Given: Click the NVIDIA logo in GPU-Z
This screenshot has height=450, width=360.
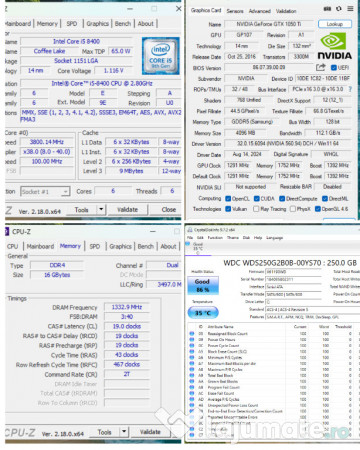Looking at the screenshot, I should [334, 46].
